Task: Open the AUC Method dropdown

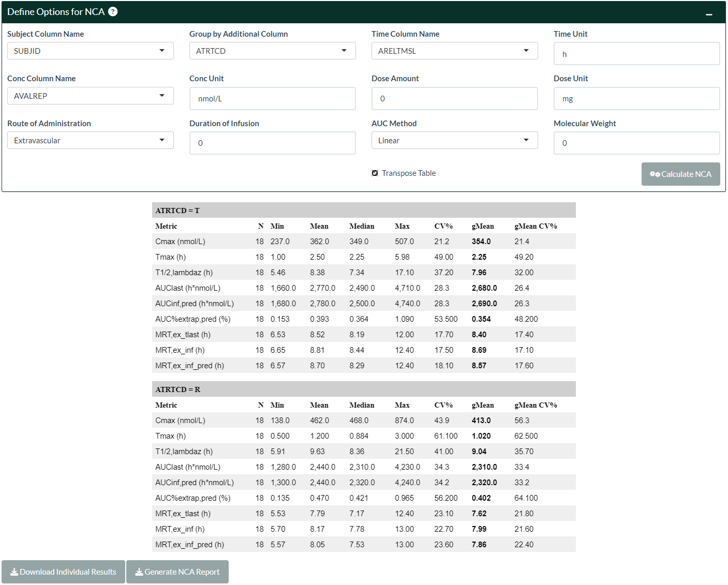Action: pos(454,140)
